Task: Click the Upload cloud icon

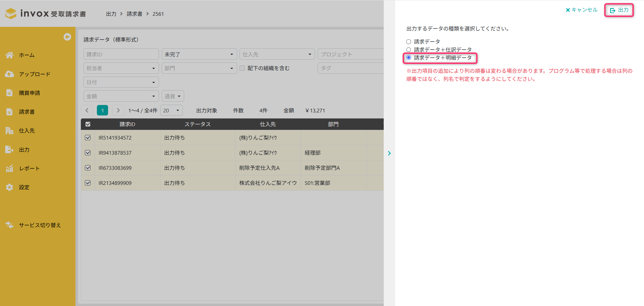Action: point(9,74)
